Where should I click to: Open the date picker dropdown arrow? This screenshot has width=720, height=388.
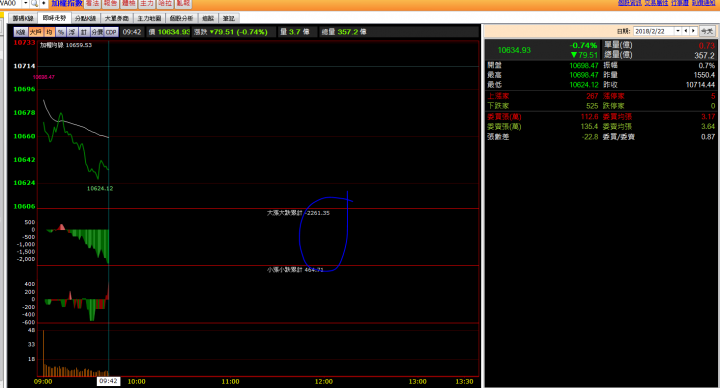coord(678,31)
